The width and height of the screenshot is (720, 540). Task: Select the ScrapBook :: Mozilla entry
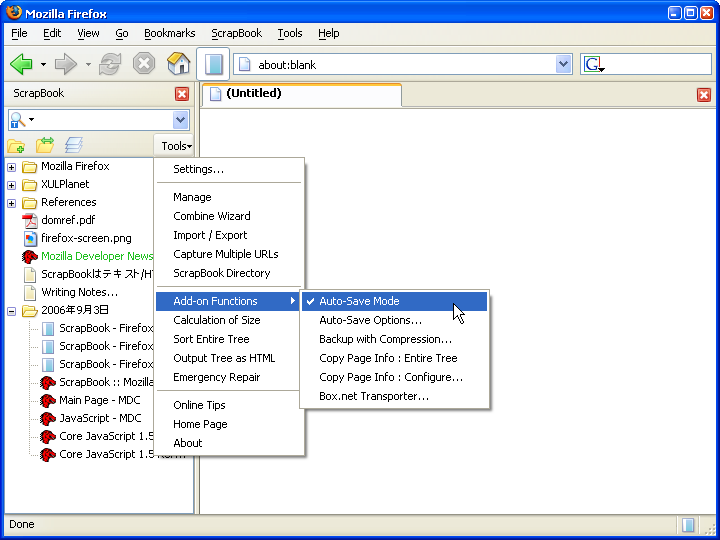(x=106, y=382)
